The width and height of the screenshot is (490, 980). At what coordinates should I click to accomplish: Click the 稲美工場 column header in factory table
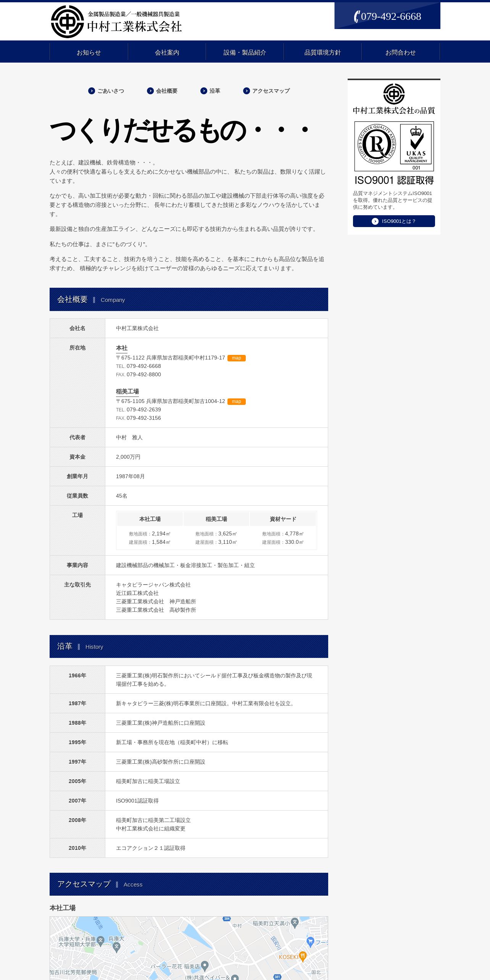(x=216, y=519)
